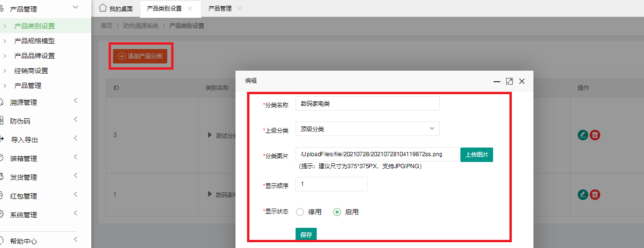Click the green edit icon for row ID 3

pyautogui.click(x=583, y=135)
